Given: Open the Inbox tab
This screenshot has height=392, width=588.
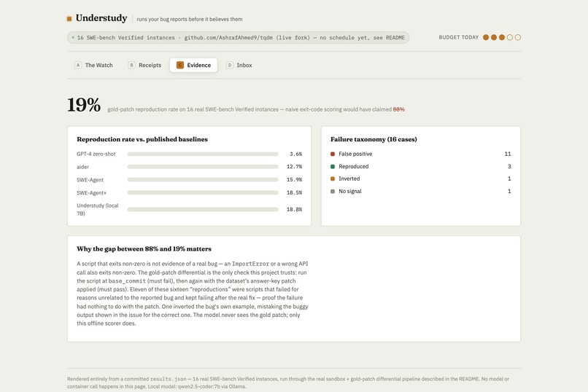Looking at the screenshot, I should (x=239, y=65).
